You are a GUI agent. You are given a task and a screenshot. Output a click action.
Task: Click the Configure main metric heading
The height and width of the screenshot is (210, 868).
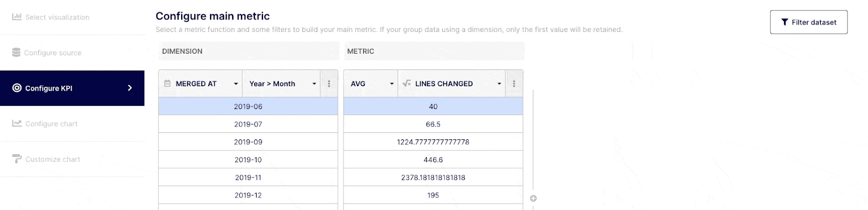(x=213, y=16)
